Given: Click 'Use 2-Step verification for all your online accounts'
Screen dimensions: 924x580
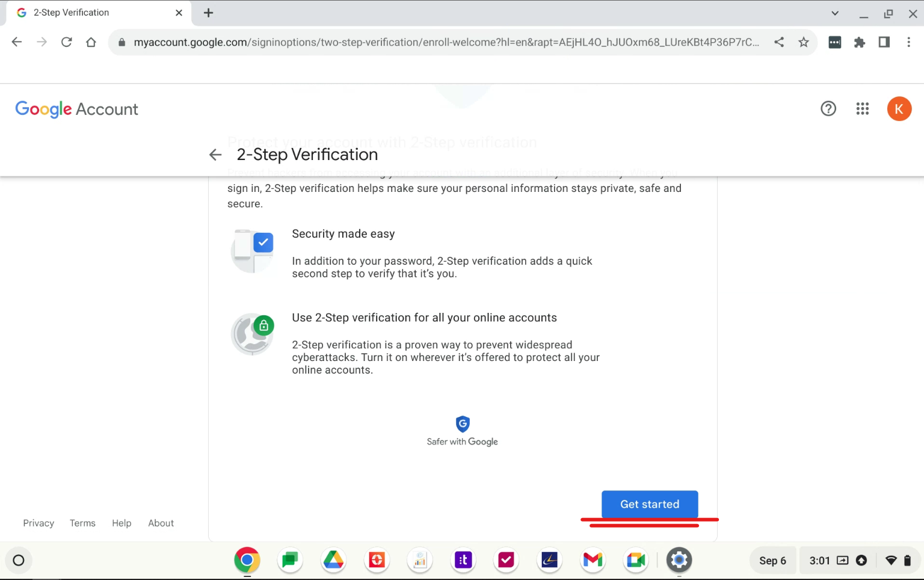Looking at the screenshot, I should (x=425, y=318).
